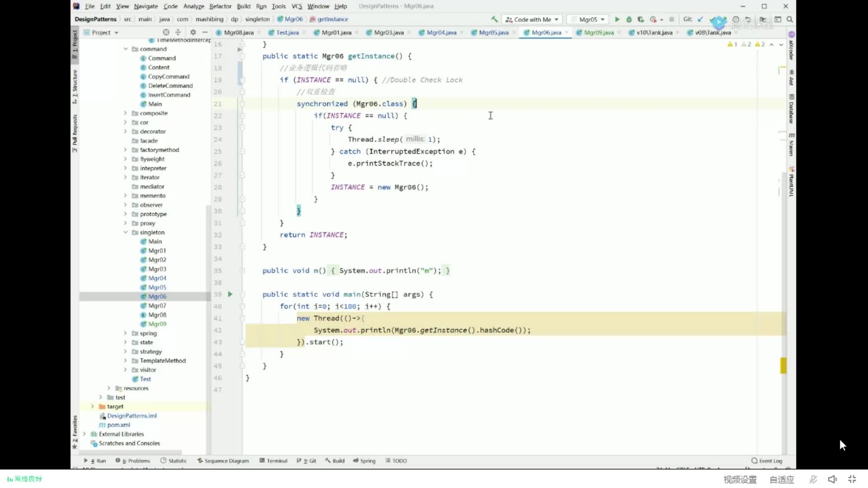Toggle the Structure tool window
This screenshot has height=488, width=868.
pos(75,86)
